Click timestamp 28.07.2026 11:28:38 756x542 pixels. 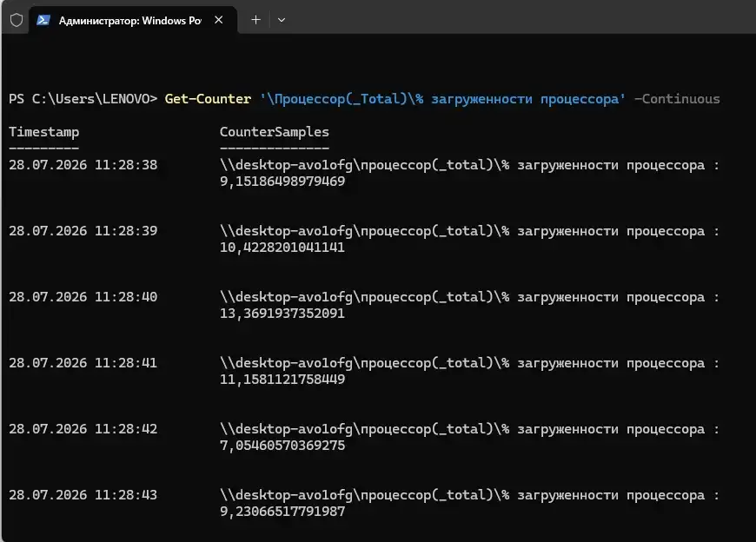point(83,165)
